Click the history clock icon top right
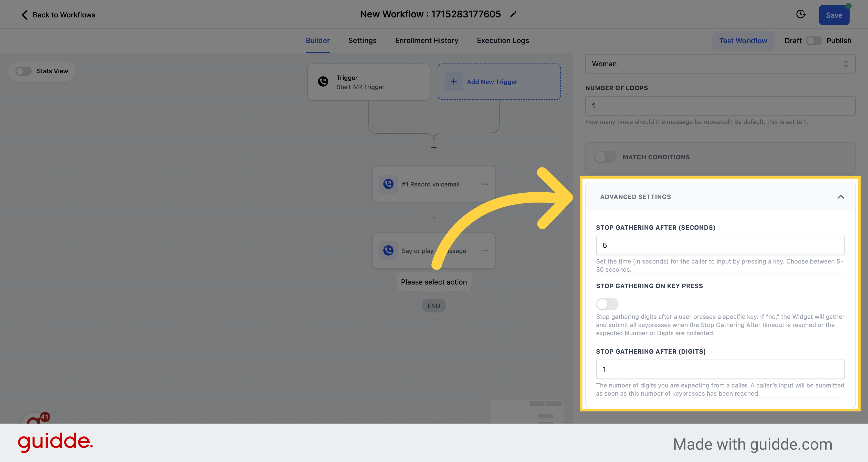The width and height of the screenshot is (868, 462). [801, 14]
